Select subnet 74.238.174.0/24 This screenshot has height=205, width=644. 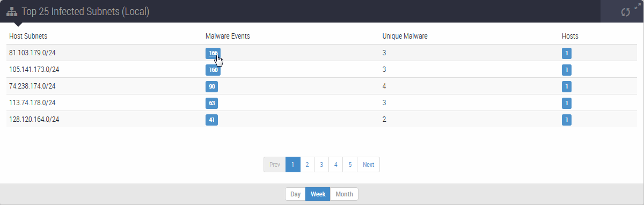point(32,86)
